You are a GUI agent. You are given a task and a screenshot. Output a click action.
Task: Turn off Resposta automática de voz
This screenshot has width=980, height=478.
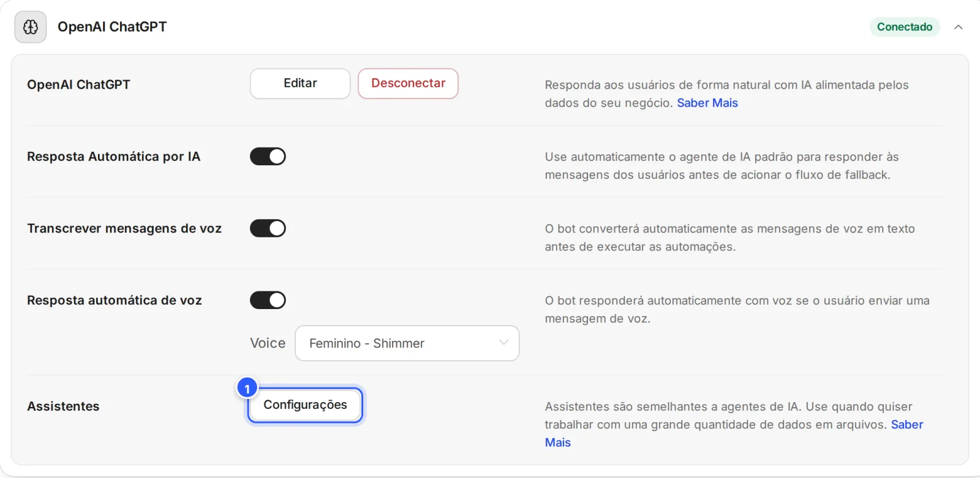(x=268, y=301)
